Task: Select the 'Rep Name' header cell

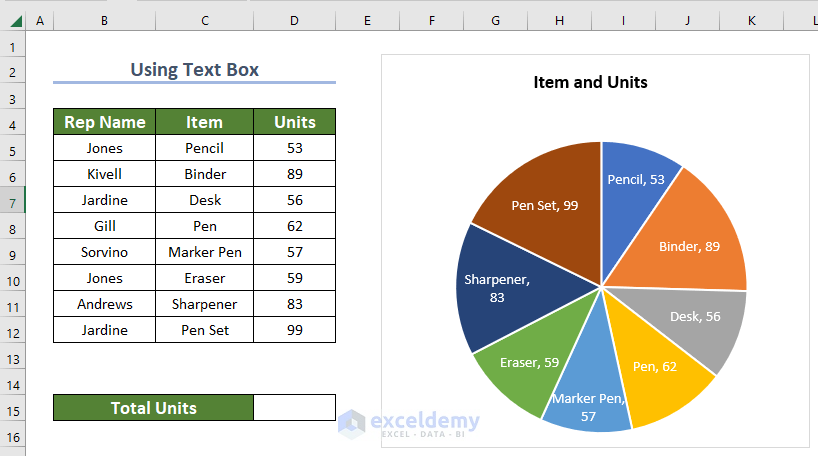Action: pos(104,122)
